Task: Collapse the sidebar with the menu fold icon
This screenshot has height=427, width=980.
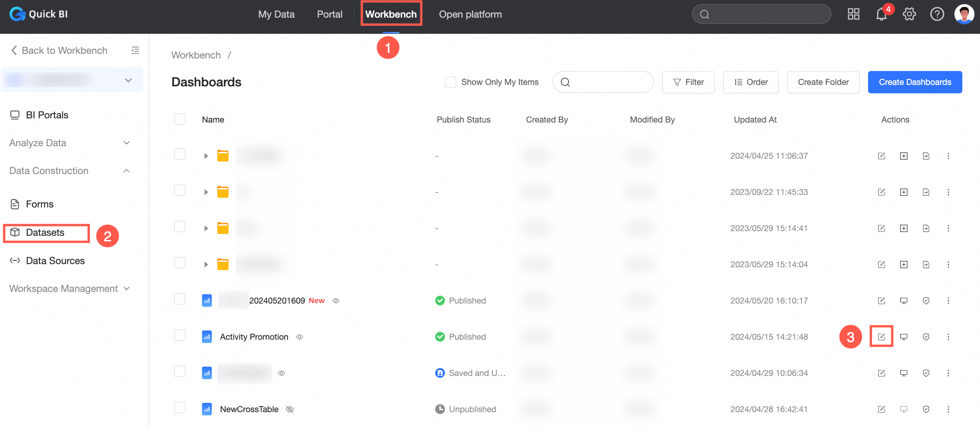Action: (x=135, y=50)
